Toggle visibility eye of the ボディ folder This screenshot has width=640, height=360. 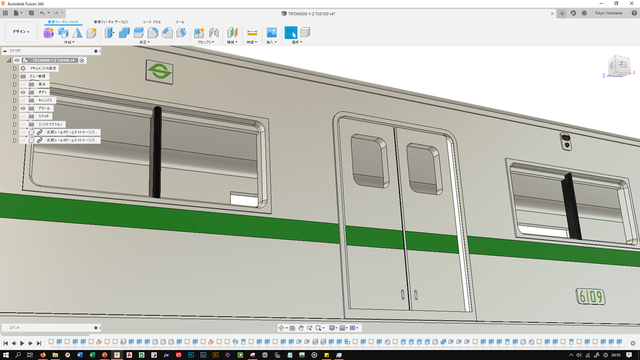click(23, 92)
